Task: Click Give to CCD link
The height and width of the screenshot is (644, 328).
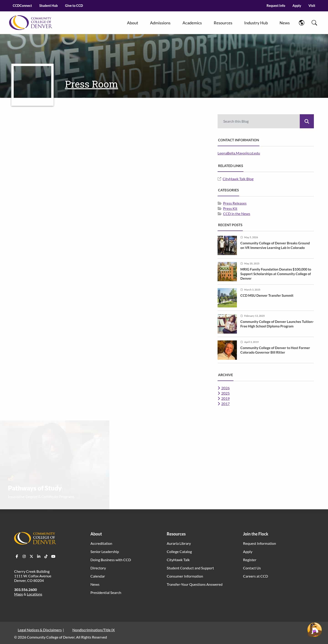Action: point(74,5)
